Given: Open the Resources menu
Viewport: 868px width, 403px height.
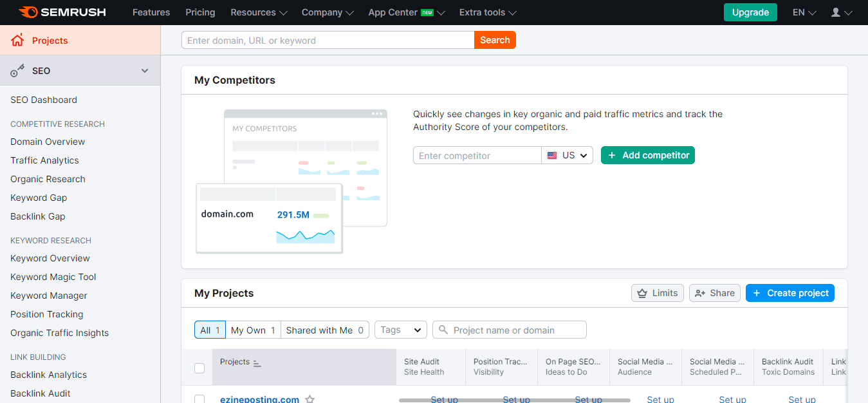Looking at the screenshot, I should coord(259,12).
